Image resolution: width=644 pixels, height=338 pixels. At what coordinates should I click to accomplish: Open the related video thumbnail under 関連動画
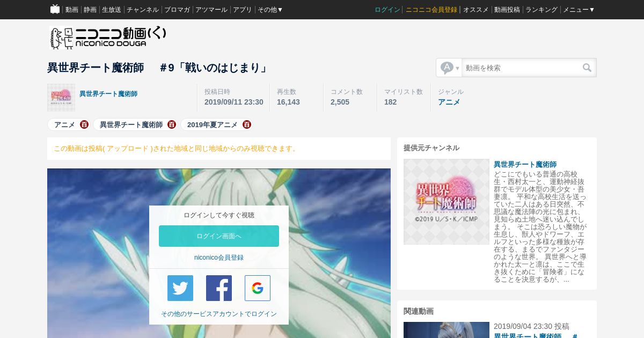(447, 330)
